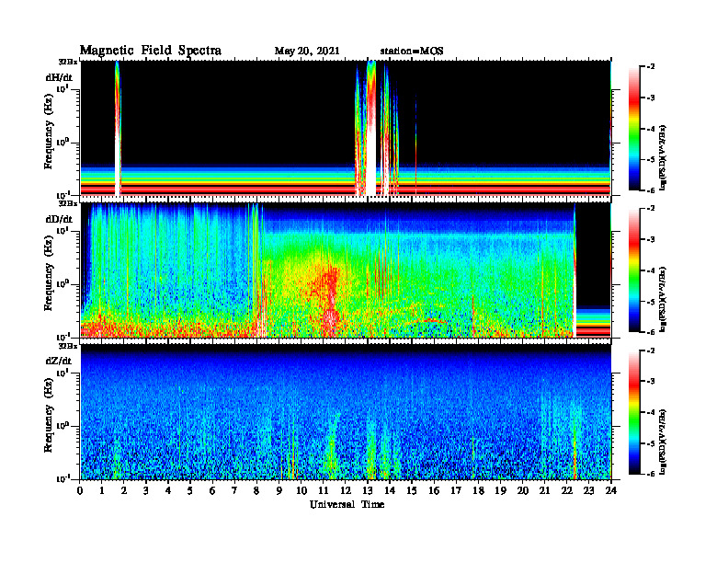Click the "-3" tick on dZ/dt color bar
Image resolution: width=728 pixels, height=563 pixels.
649,382
